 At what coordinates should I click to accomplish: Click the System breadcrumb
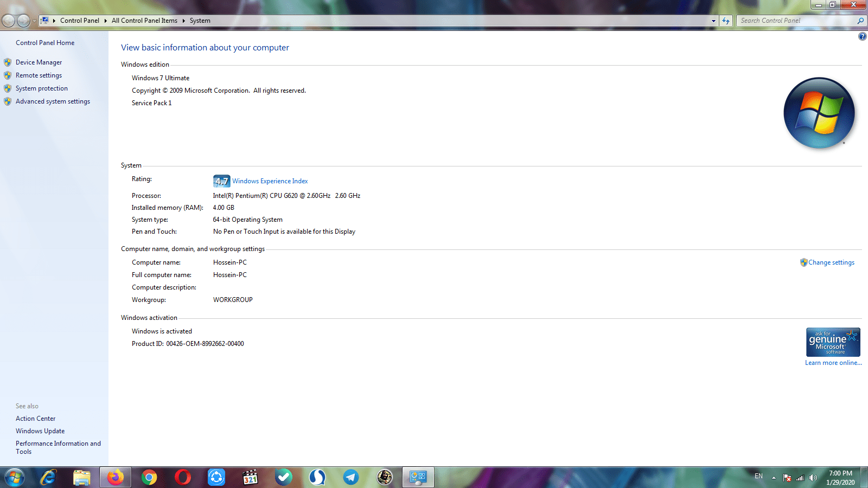tap(200, 21)
